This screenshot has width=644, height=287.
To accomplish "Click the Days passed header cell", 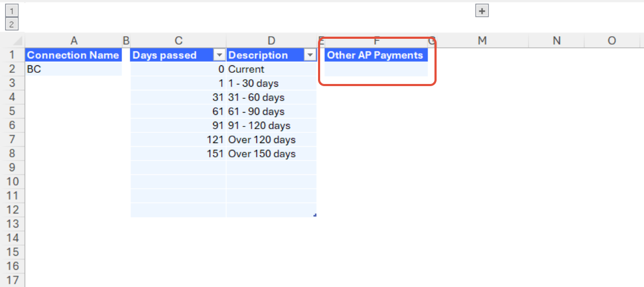I will (x=178, y=55).
